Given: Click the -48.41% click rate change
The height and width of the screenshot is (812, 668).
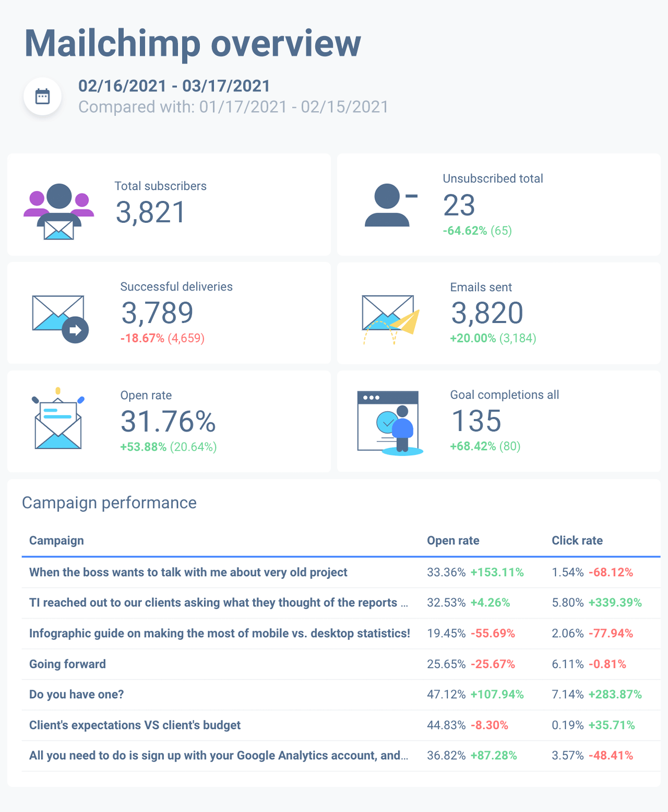Looking at the screenshot, I should coord(611,756).
